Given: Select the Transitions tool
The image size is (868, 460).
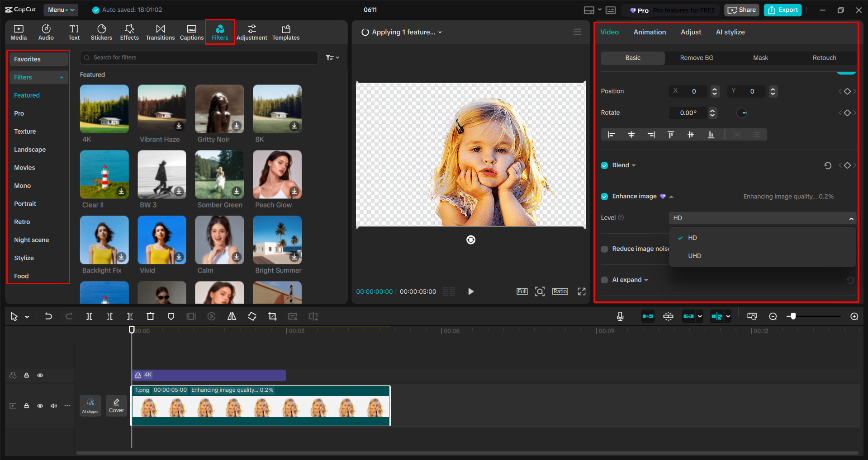Looking at the screenshot, I should click(160, 32).
